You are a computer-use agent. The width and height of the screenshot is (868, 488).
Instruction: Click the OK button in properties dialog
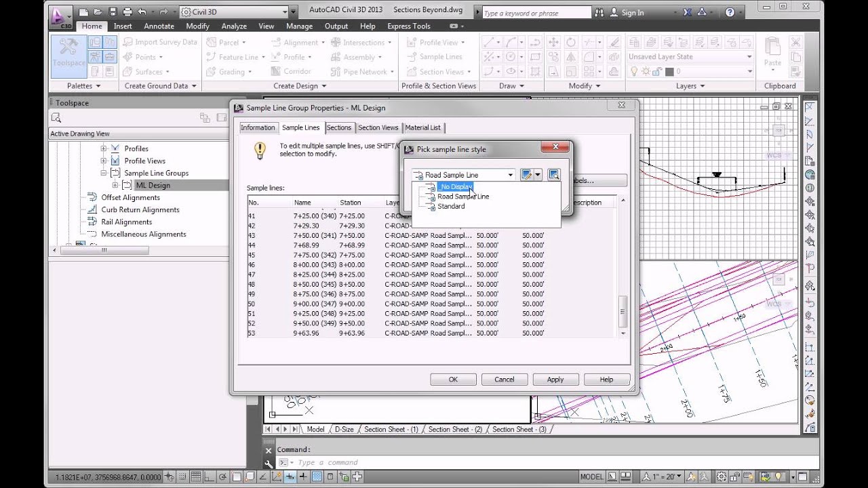pos(453,380)
